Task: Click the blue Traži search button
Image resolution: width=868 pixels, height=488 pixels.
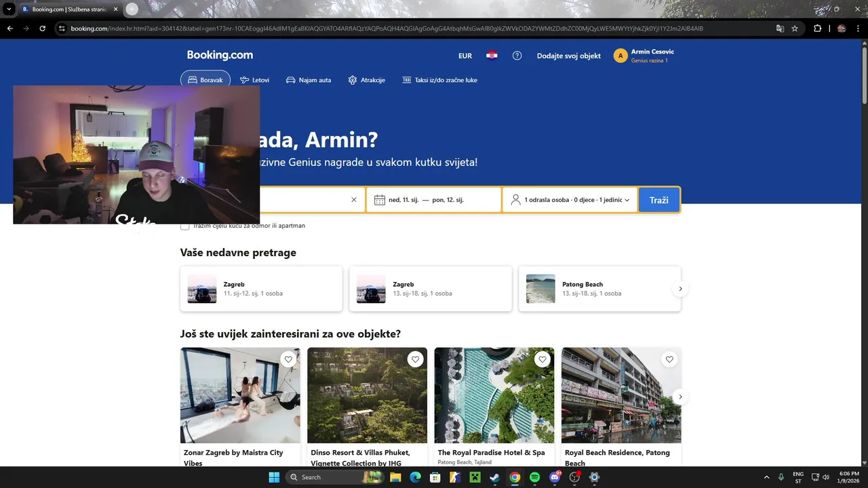Action: pyautogui.click(x=658, y=200)
